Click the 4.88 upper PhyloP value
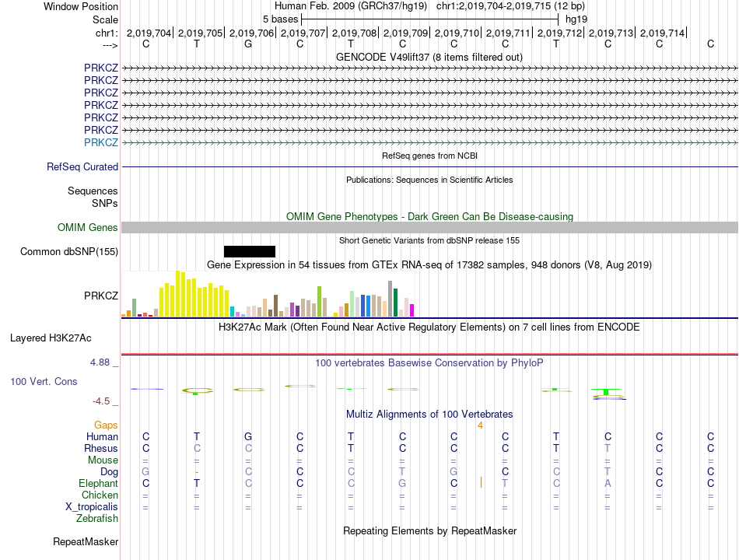This screenshot has height=560, width=739. (x=100, y=362)
